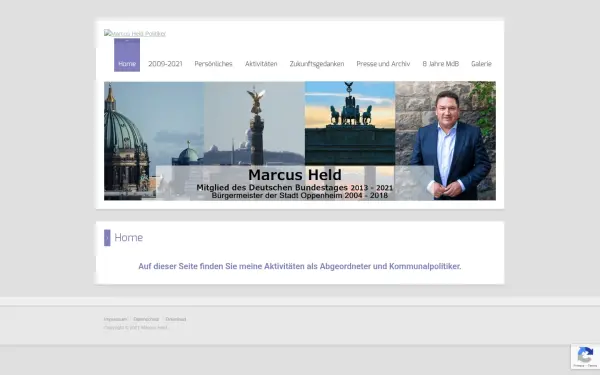Select Zukunftsgedanken in the navigation

[317, 64]
